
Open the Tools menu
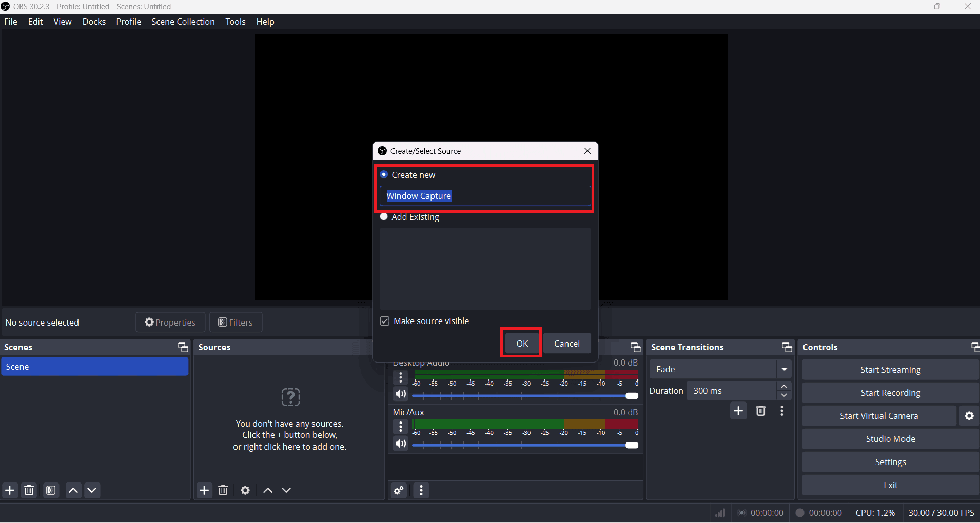[236, 22]
